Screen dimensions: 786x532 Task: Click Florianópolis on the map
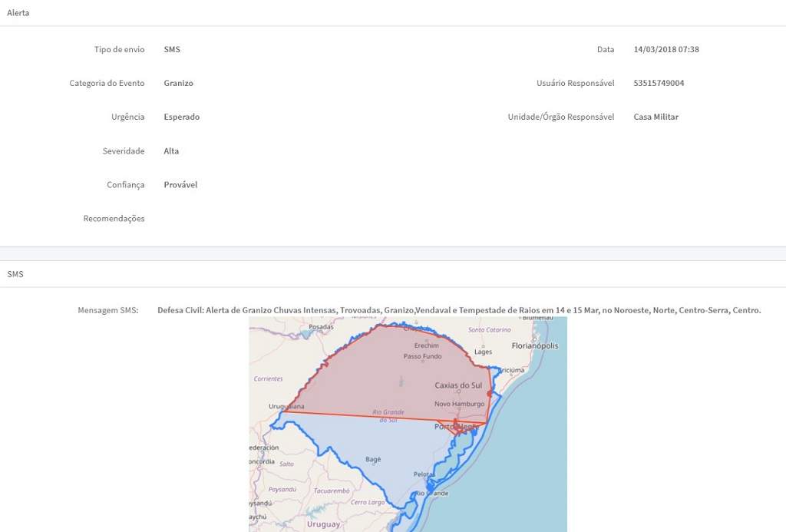[535, 345]
